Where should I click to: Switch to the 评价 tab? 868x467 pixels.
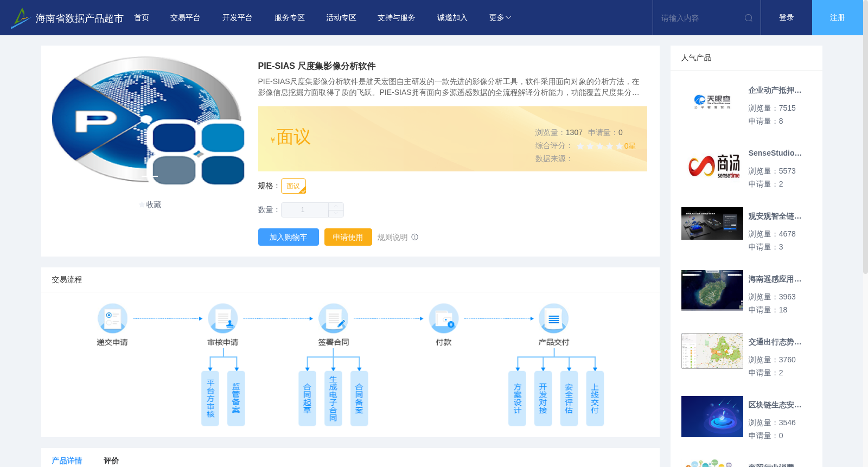(111, 460)
